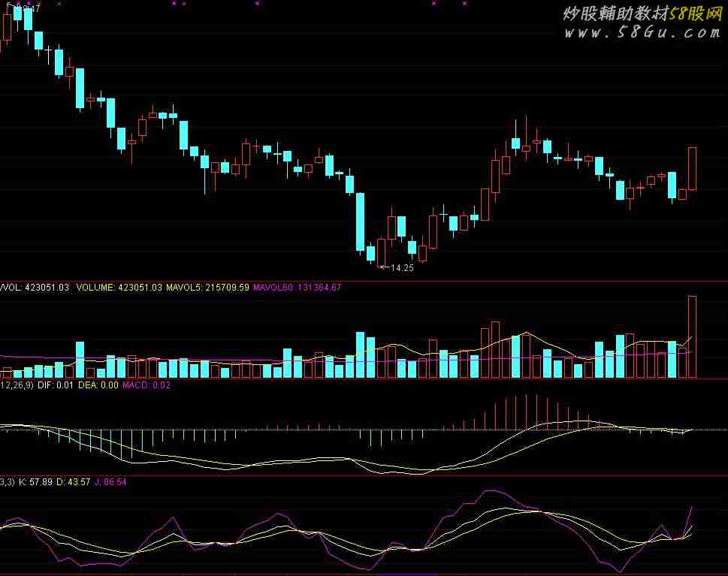Click the VOLUME value label
This screenshot has height=576, width=728.
click(x=118, y=287)
